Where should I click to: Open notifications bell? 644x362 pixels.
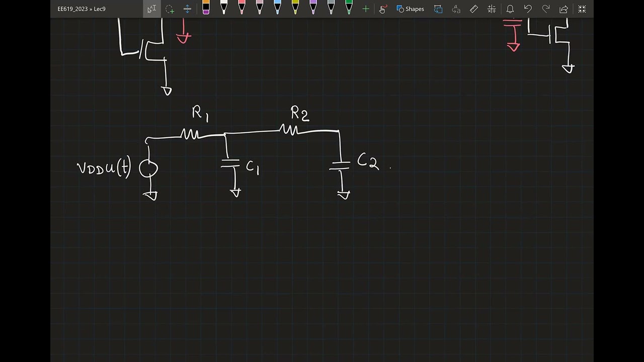pos(510,9)
